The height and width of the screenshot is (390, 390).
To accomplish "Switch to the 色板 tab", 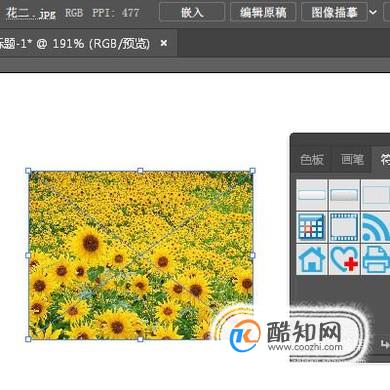I will 311,160.
